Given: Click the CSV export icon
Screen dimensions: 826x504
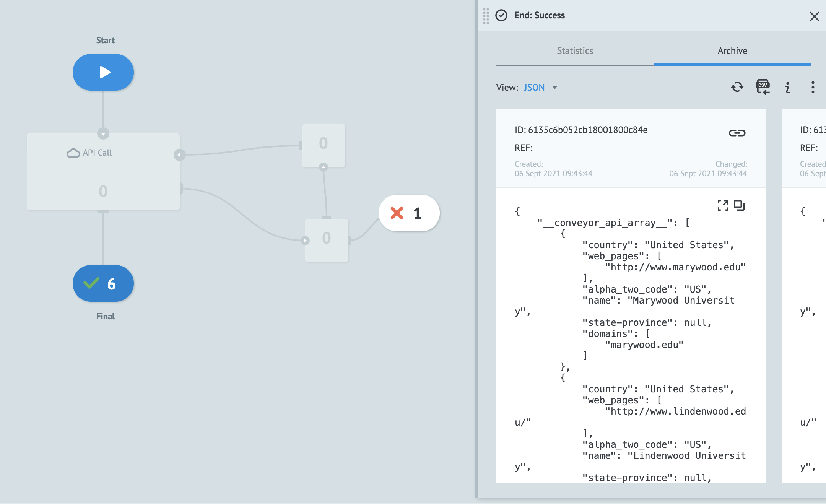Looking at the screenshot, I should click(763, 88).
